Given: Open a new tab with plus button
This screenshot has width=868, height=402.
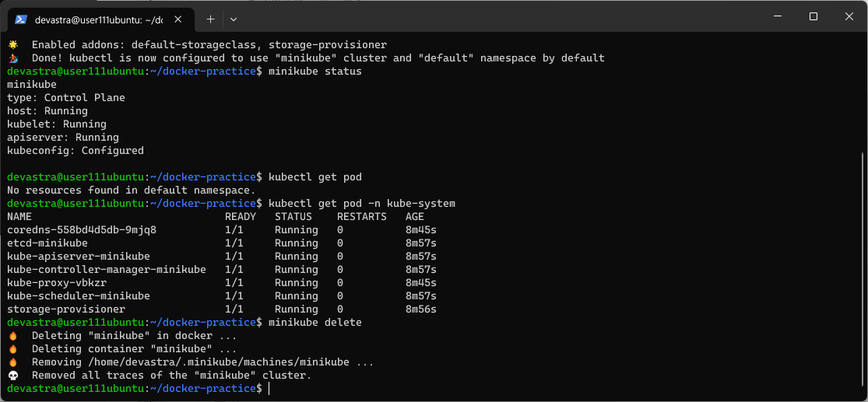Looking at the screenshot, I should point(210,19).
